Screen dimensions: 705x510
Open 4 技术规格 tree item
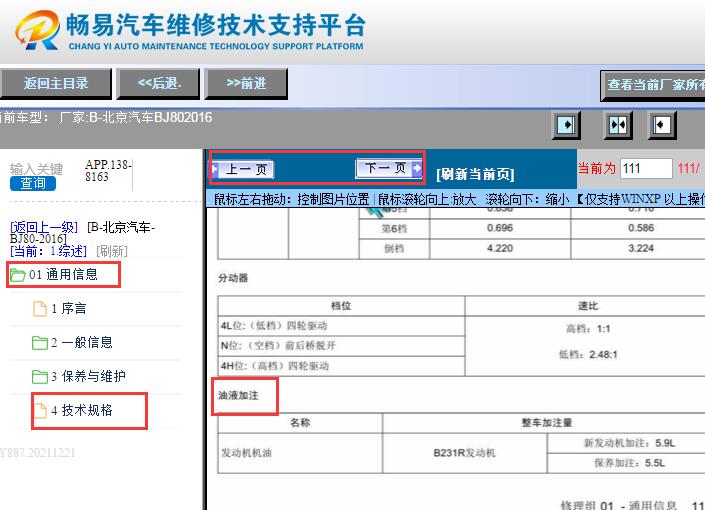81,410
